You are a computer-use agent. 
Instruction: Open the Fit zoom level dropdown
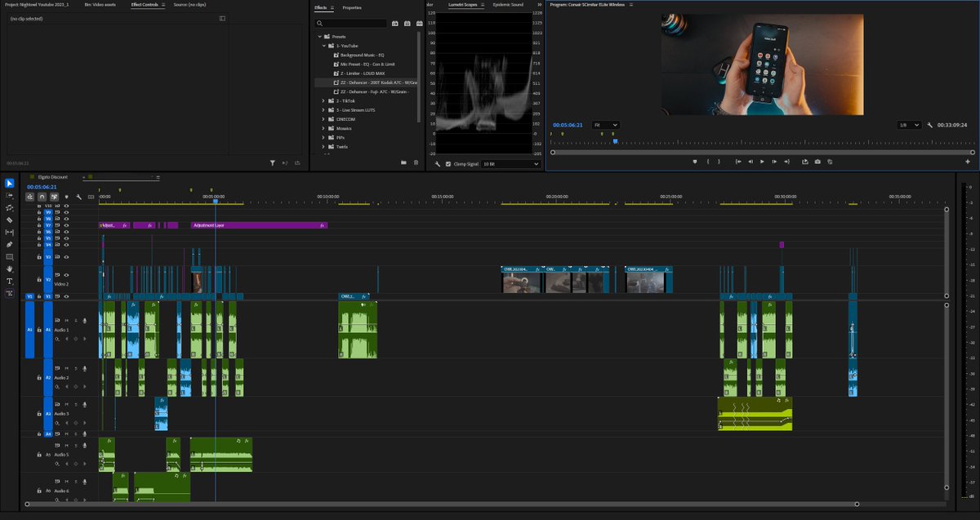click(605, 125)
